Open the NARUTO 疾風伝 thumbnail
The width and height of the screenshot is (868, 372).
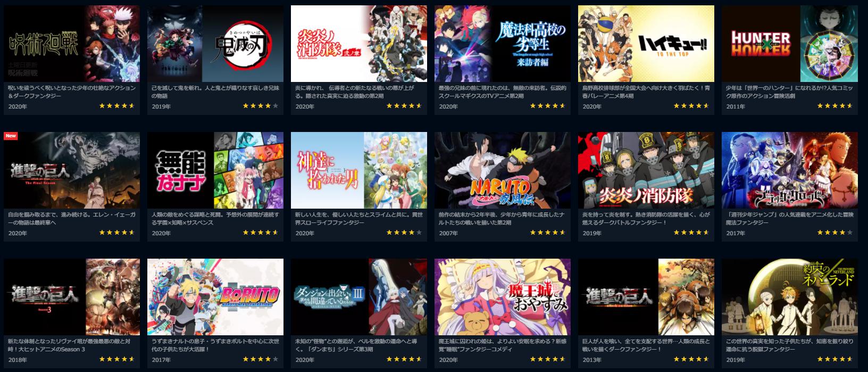coord(503,170)
